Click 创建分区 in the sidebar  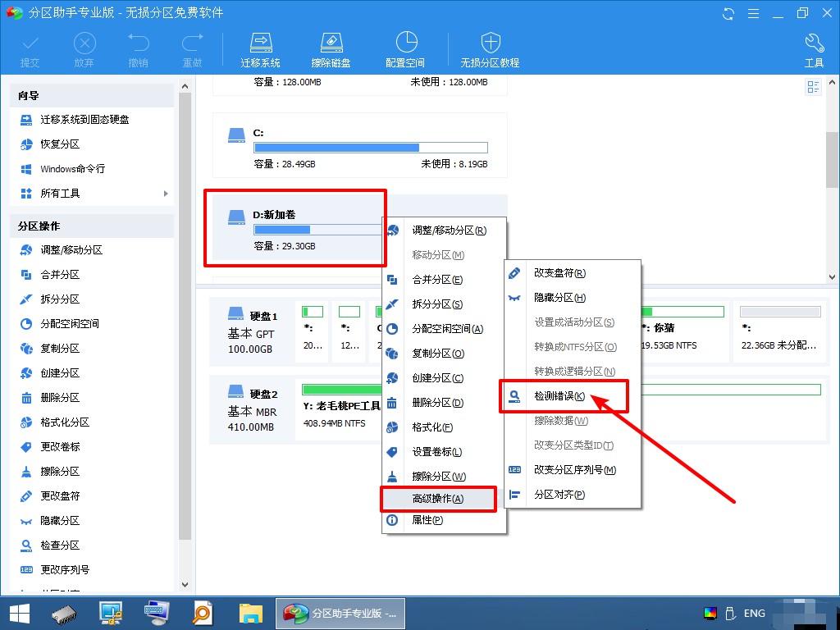pyautogui.click(x=60, y=373)
